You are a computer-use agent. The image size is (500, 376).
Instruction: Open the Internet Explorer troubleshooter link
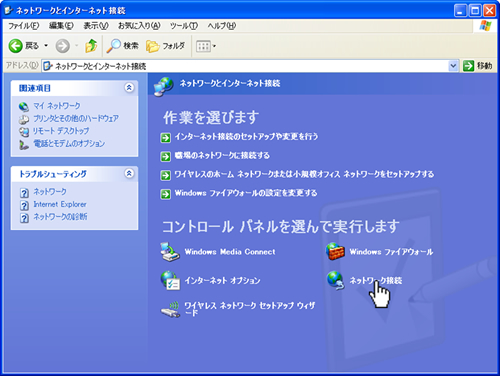click(60, 204)
